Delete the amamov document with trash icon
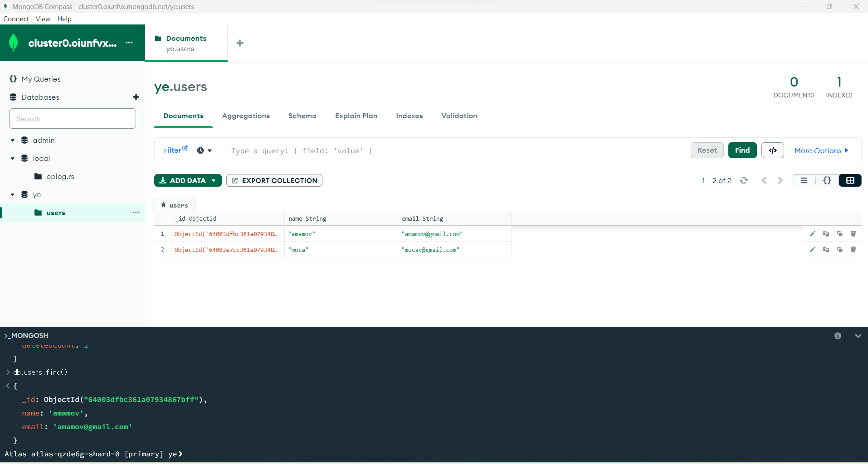 point(853,234)
